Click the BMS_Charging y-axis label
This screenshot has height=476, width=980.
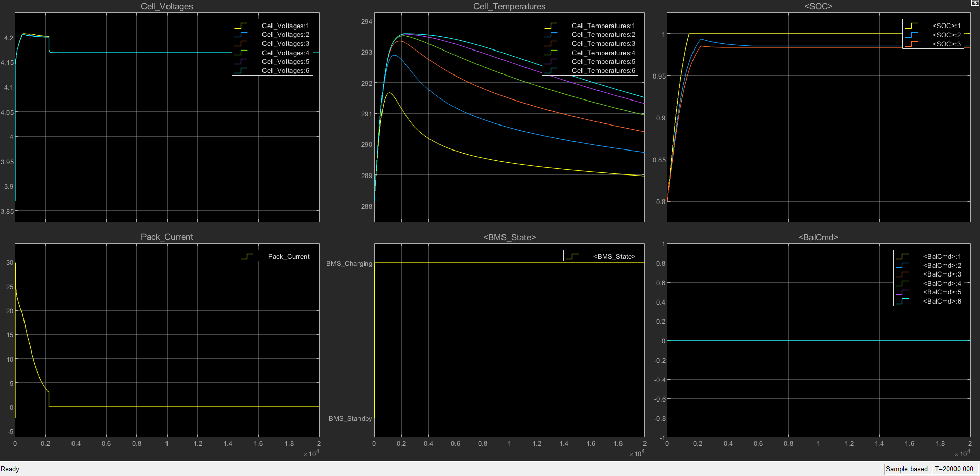point(349,264)
